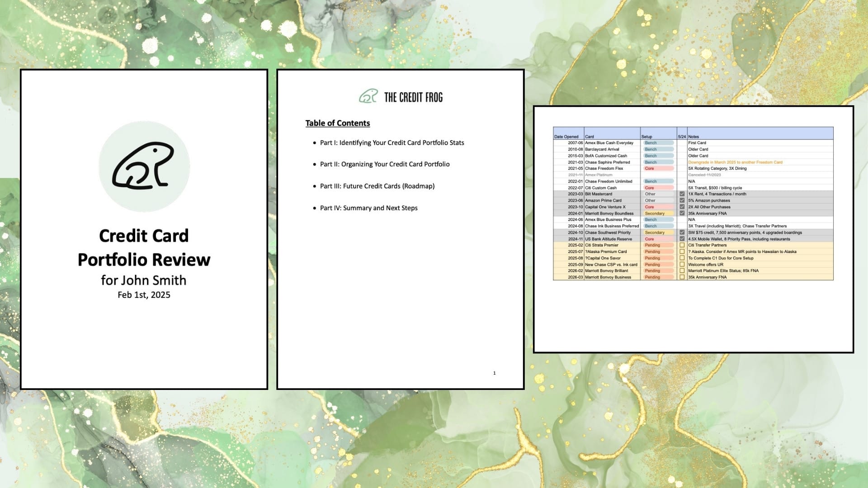Screen dimensions: 868x488
Task: Open Bench setup chip for Chase Ink Business Preferred
Action: (658, 226)
